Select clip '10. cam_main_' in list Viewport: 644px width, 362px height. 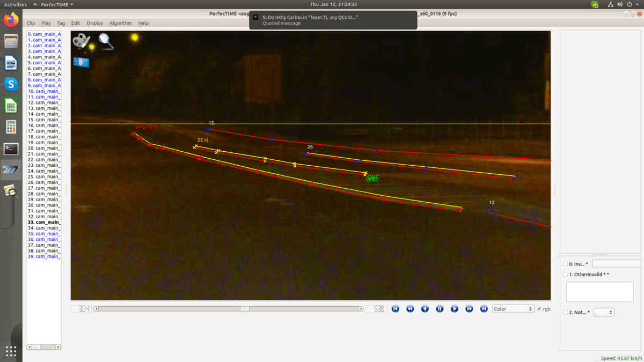coord(44,91)
